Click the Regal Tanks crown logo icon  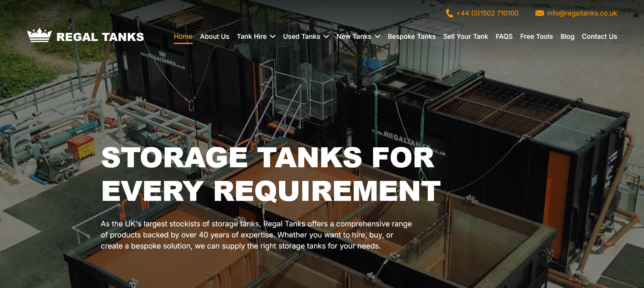click(39, 35)
